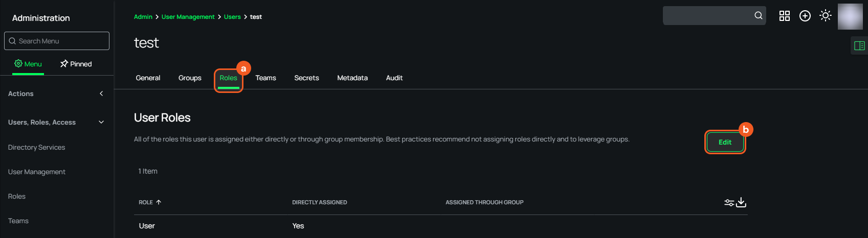Switch to the Groups tab
The width and height of the screenshot is (868, 238).
click(190, 78)
